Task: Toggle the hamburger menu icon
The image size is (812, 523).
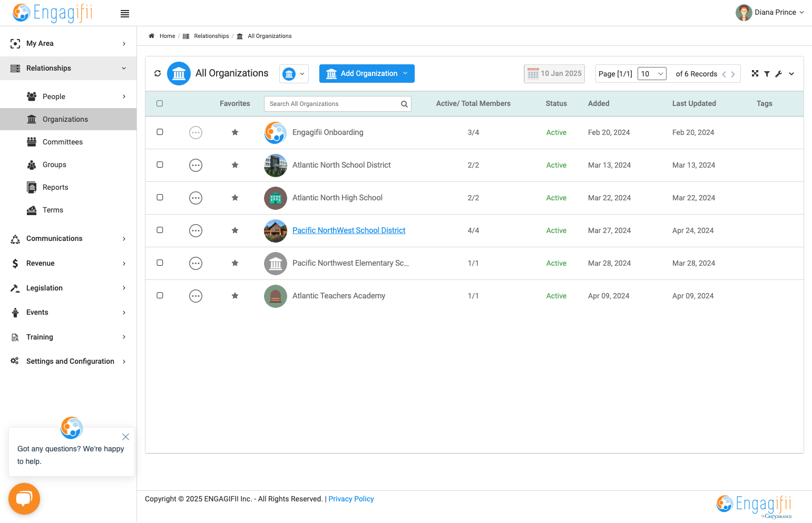Action: coord(125,14)
